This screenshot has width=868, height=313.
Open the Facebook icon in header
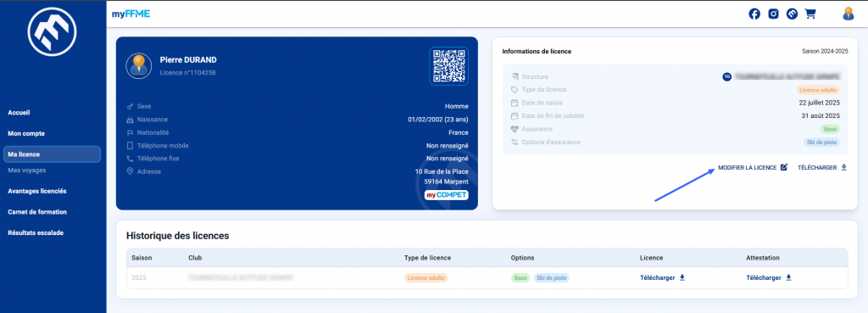pyautogui.click(x=754, y=14)
